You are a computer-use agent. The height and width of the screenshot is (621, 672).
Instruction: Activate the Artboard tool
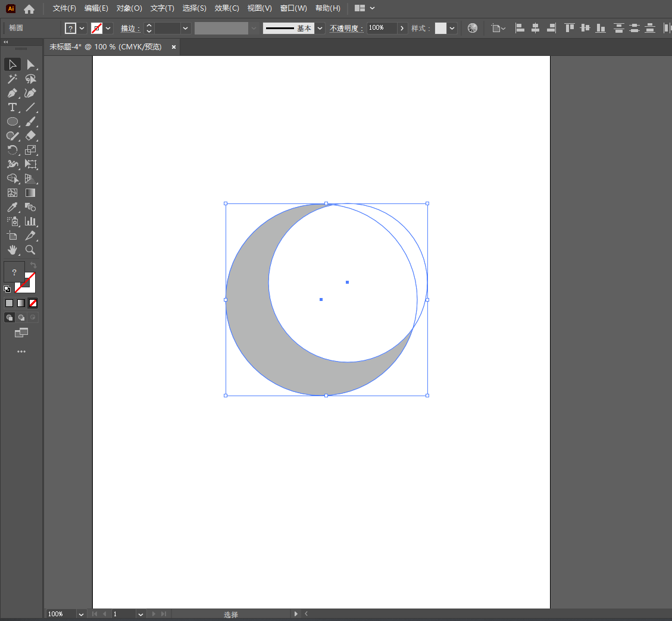[x=12, y=236]
